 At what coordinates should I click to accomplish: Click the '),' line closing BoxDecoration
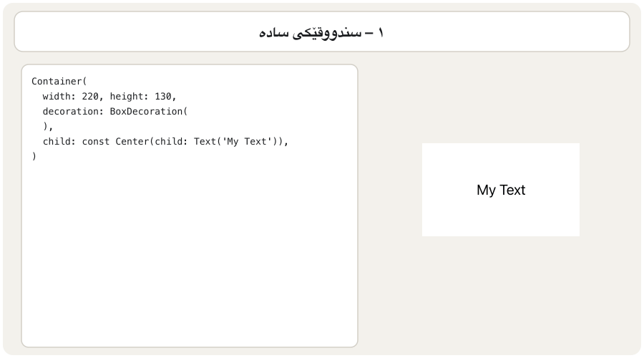coord(48,127)
